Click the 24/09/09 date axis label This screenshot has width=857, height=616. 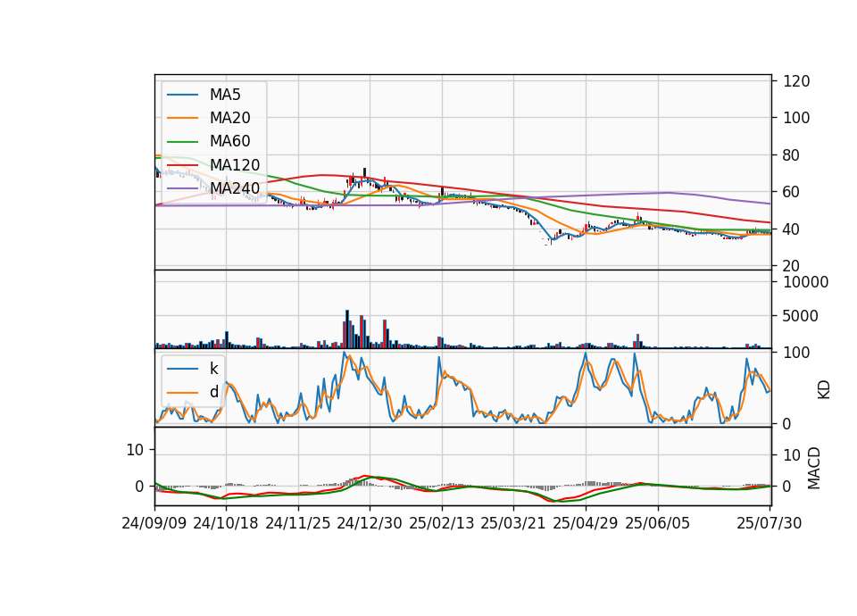154,523
